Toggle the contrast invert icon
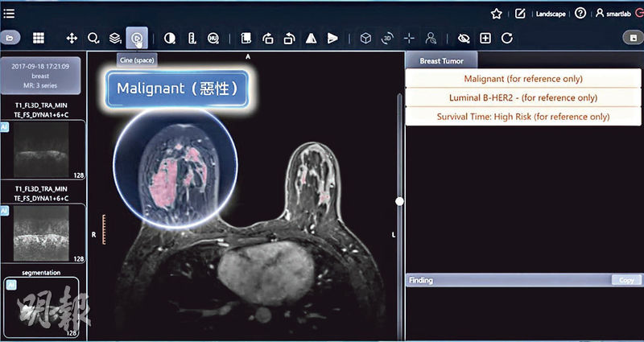 pos(169,38)
